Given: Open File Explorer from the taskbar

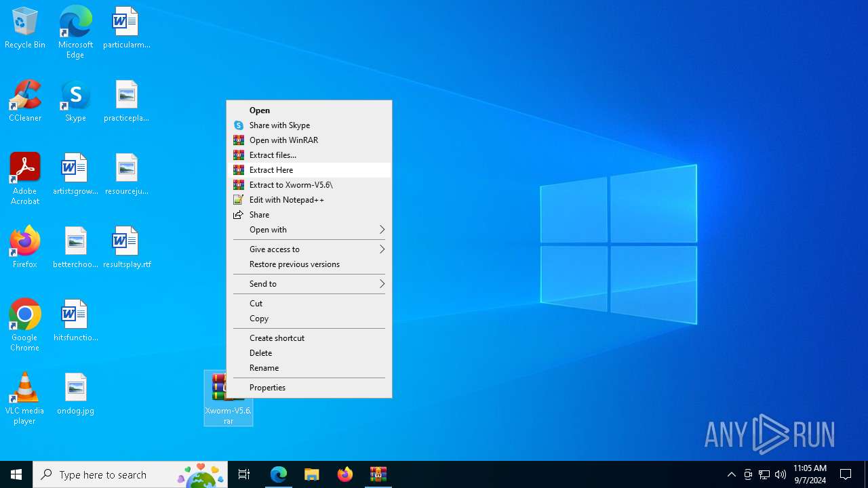Looking at the screenshot, I should (x=311, y=474).
